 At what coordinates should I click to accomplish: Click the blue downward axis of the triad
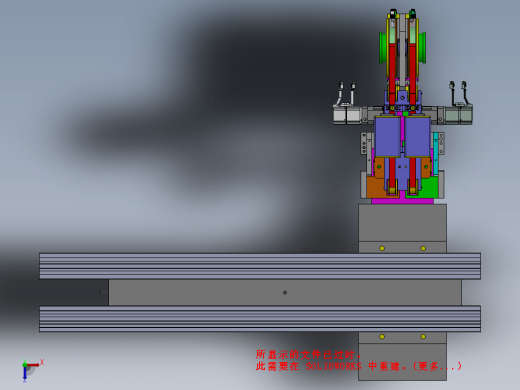click(25, 374)
